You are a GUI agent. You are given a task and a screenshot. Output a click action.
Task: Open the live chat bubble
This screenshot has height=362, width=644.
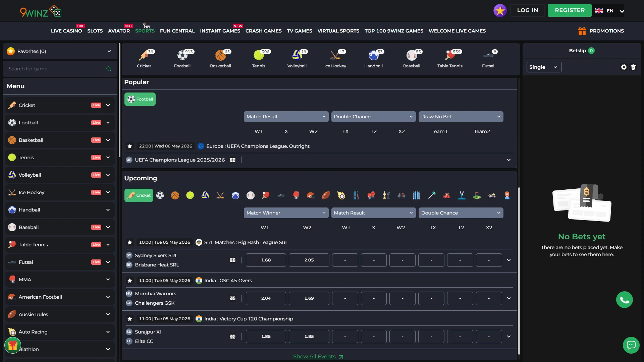[x=631, y=345]
